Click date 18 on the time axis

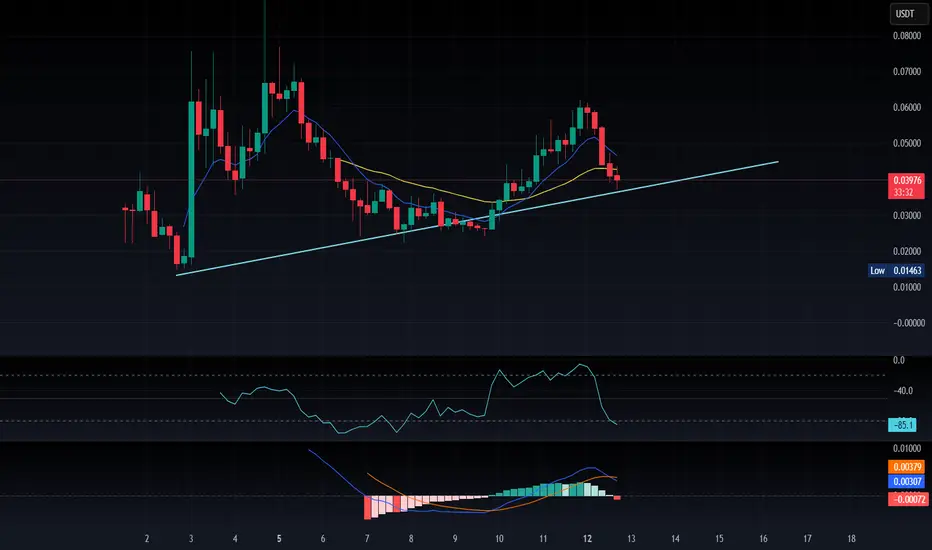tap(851, 539)
